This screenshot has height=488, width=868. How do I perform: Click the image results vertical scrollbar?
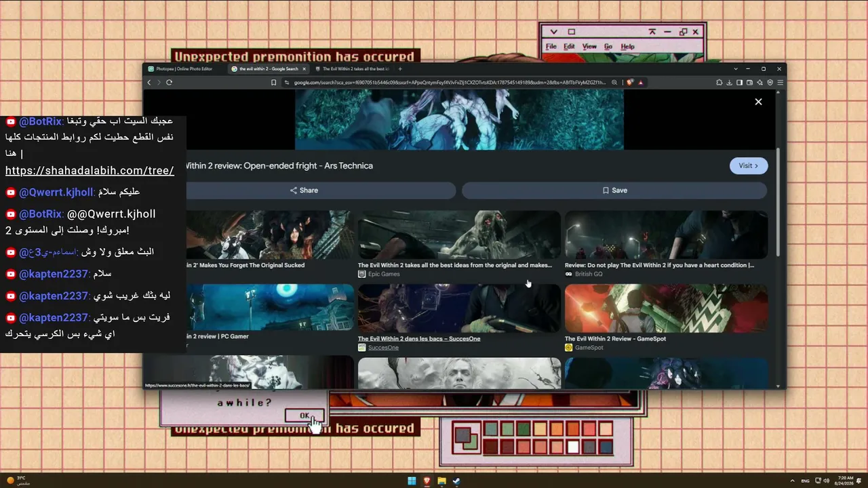click(x=778, y=202)
